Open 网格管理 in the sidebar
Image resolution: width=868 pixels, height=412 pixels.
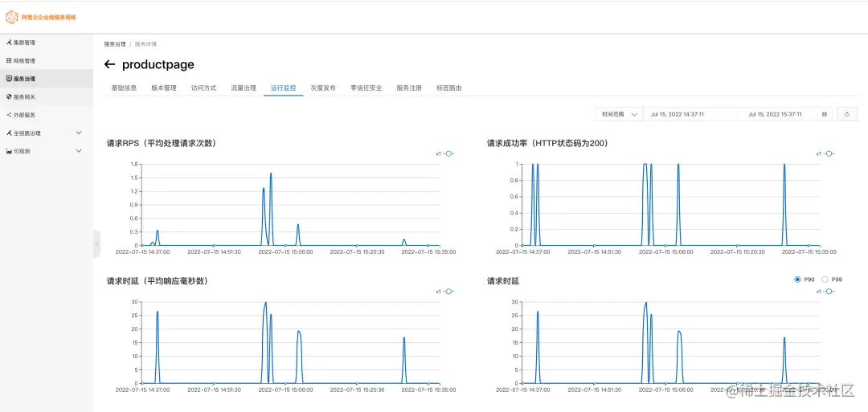coord(47,61)
